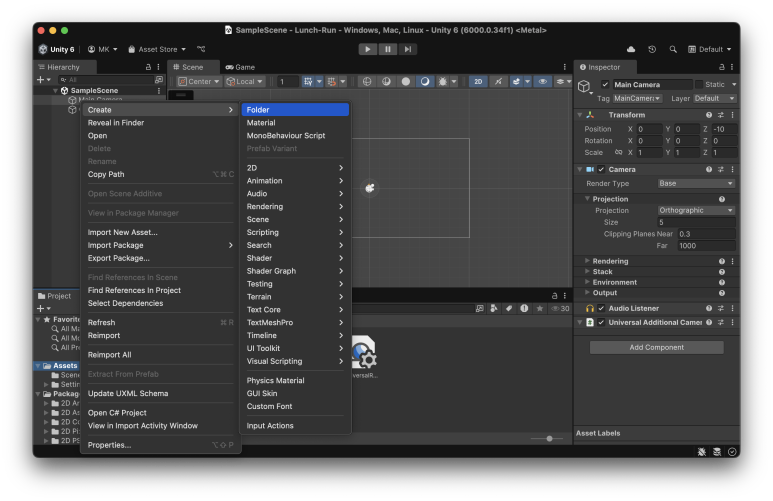Open the Tag MainCamera dropdown
The width and height of the screenshot is (773, 501).
(637, 98)
